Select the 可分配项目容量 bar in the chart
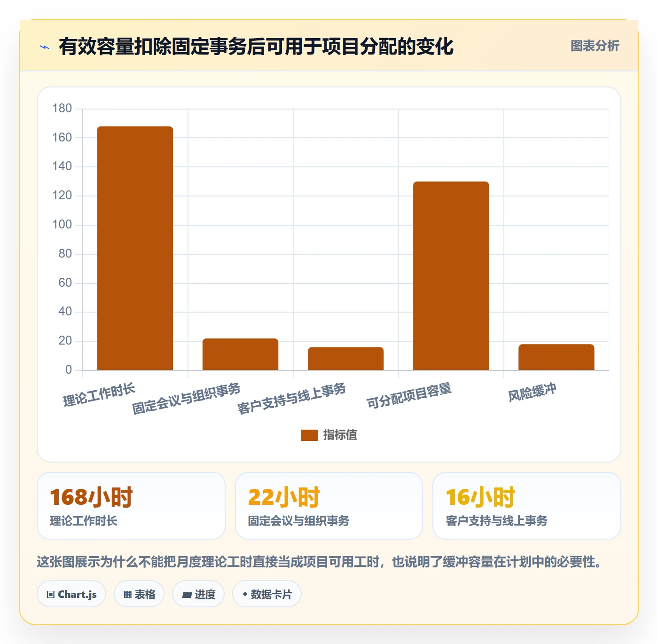The width and height of the screenshot is (658, 644). click(x=451, y=276)
